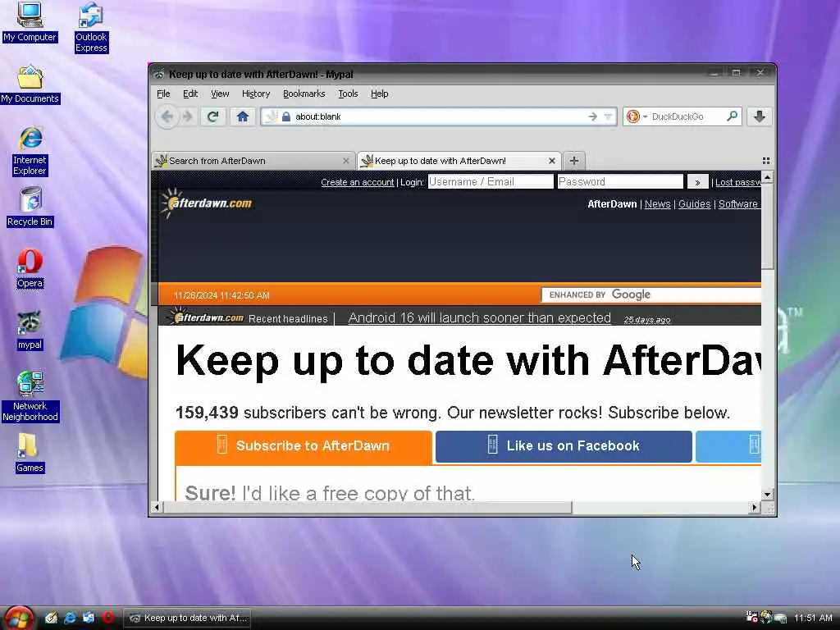Open the Help menu

(x=379, y=94)
